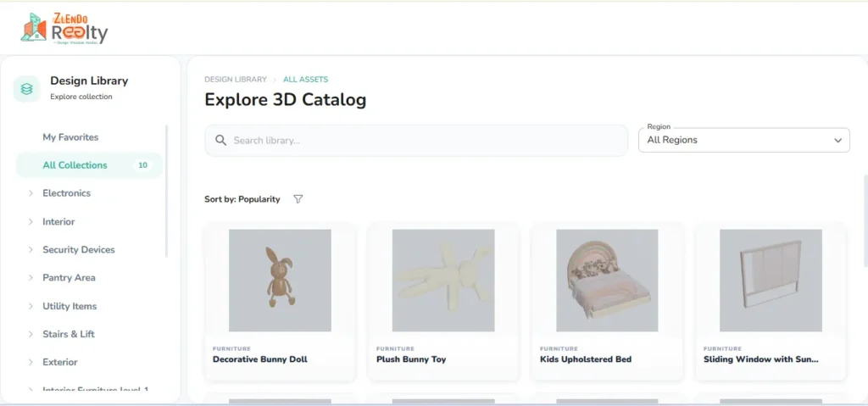Open the Kids Upholstered Bed thumbnail

[607, 281]
